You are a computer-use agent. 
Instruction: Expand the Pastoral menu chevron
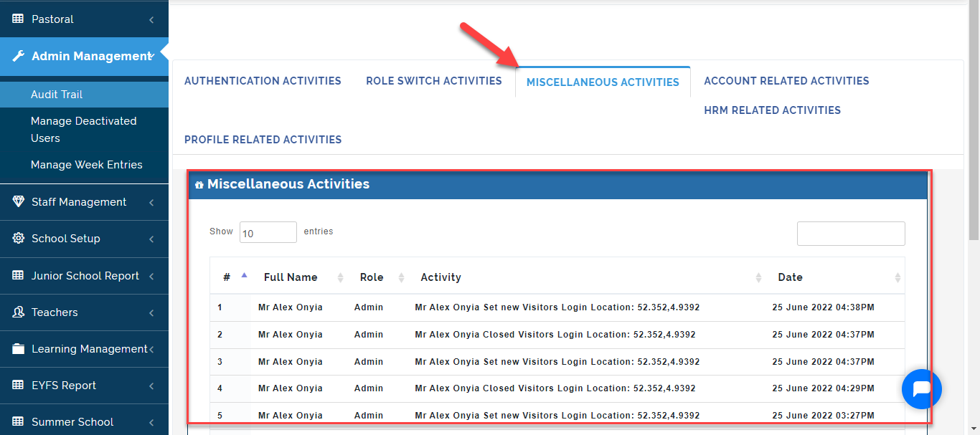pos(151,20)
